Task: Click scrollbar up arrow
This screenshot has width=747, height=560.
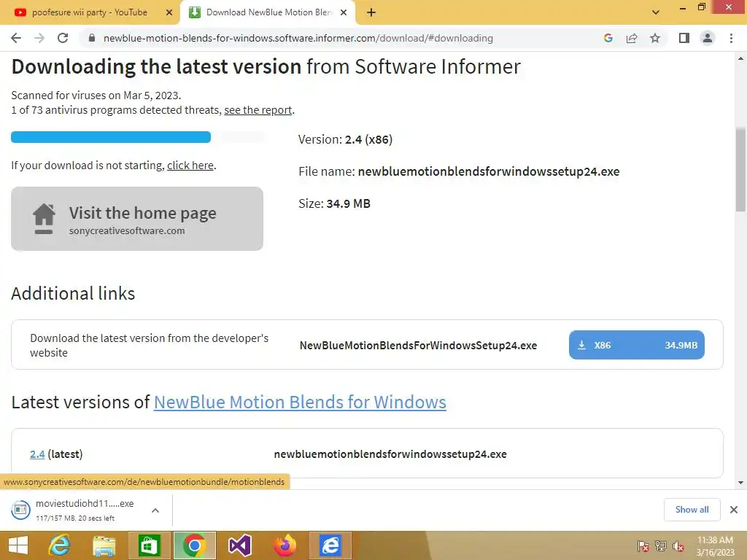Action: pyautogui.click(x=740, y=58)
